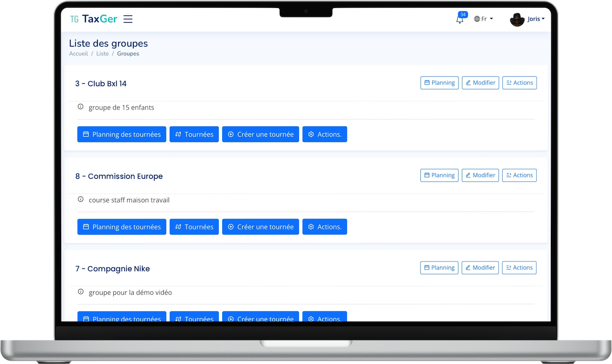Click Créer une tournée for Club Bxl 14
The height and width of the screenshot is (364, 612).
[x=260, y=134]
